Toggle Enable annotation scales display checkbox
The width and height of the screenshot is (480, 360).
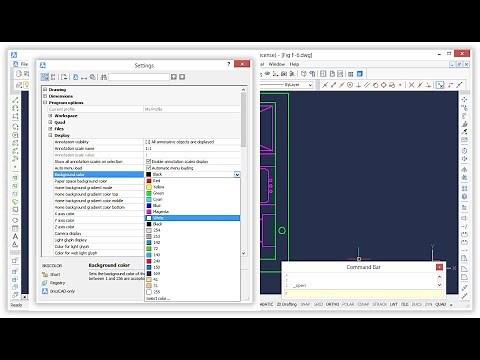148,161
